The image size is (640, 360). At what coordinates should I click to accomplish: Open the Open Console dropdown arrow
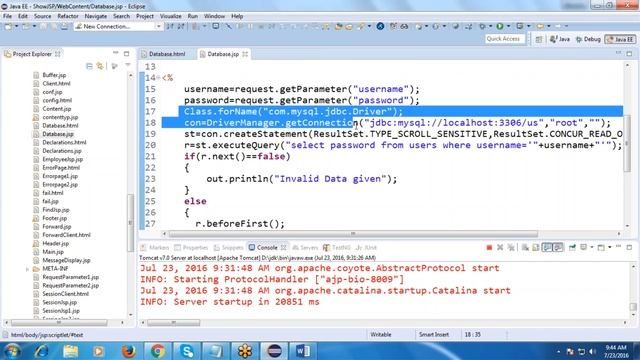tap(609, 247)
